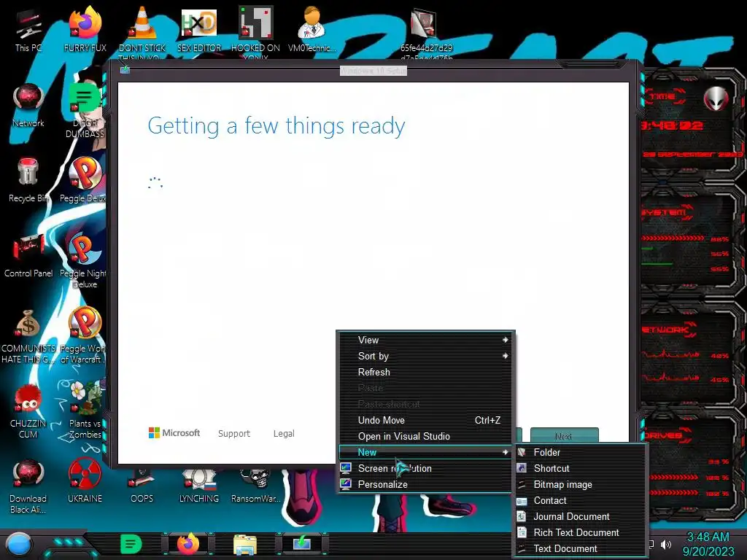Click the Next button in Setup
747x560 pixels.
point(564,436)
